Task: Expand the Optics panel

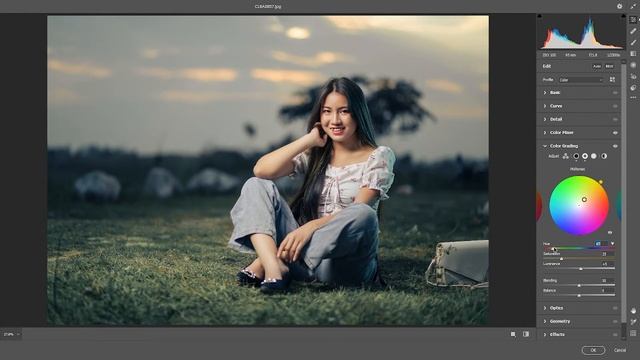Action: (545, 308)
